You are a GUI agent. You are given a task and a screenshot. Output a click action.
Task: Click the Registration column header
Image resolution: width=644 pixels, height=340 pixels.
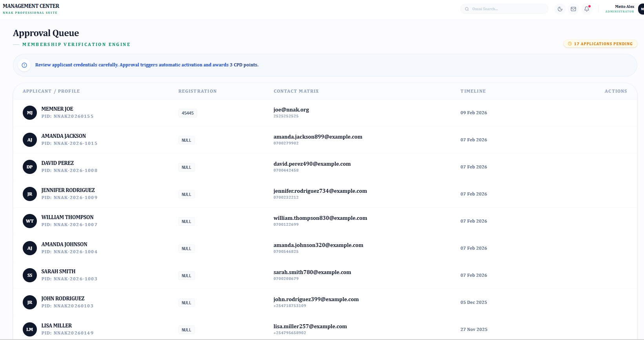198,91
